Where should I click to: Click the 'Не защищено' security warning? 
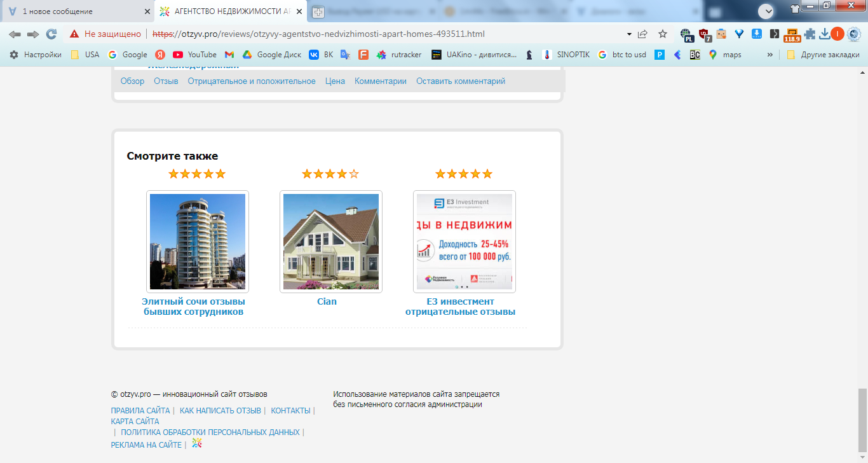point(105,34)
